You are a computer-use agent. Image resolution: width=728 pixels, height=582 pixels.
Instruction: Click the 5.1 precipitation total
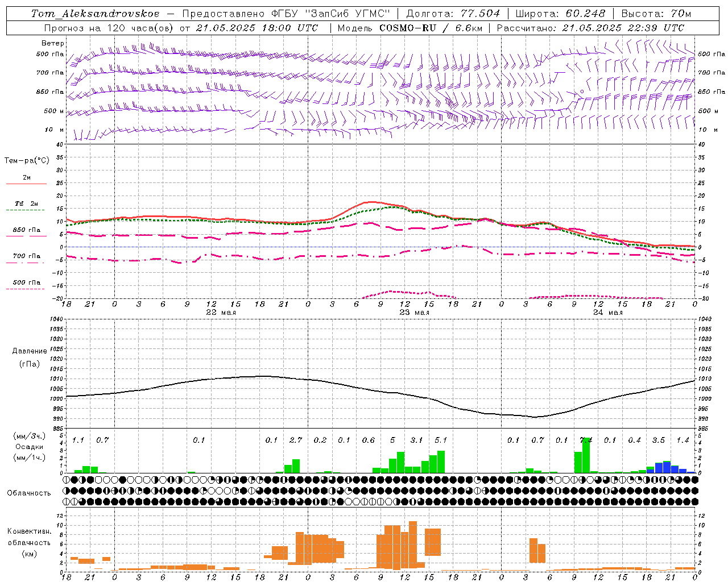coord(441,440)
